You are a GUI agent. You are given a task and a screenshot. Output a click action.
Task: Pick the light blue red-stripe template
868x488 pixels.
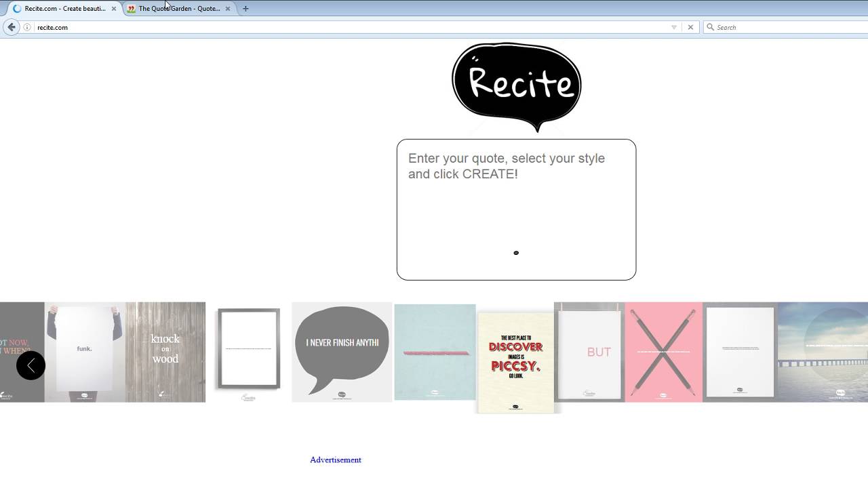pyautogui.click(x=435, y=352)
